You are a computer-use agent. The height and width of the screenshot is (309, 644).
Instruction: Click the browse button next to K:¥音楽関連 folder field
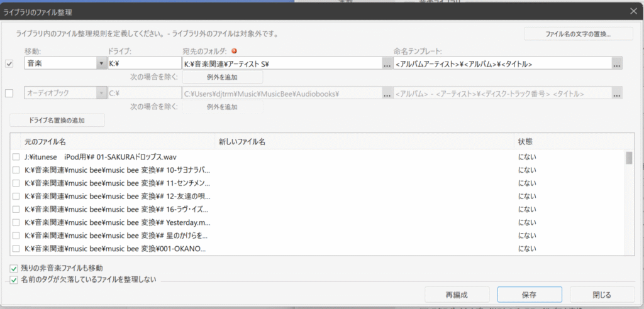pos(386,63)
